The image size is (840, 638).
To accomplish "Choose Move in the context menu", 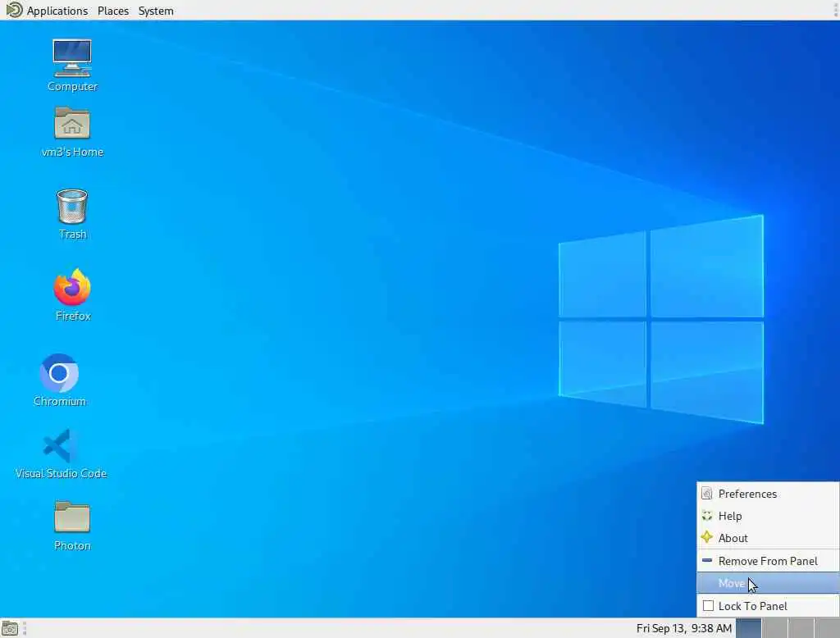I will pos(768,583).
